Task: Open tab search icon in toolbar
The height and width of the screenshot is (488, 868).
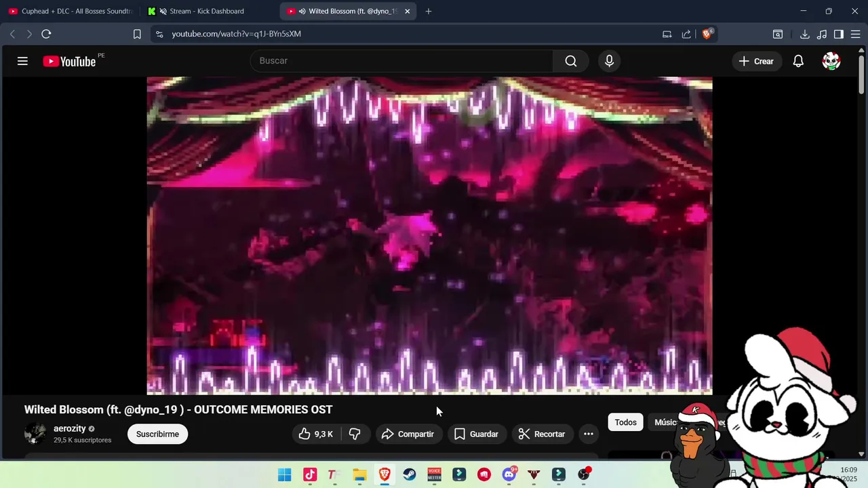Action: 778,34
